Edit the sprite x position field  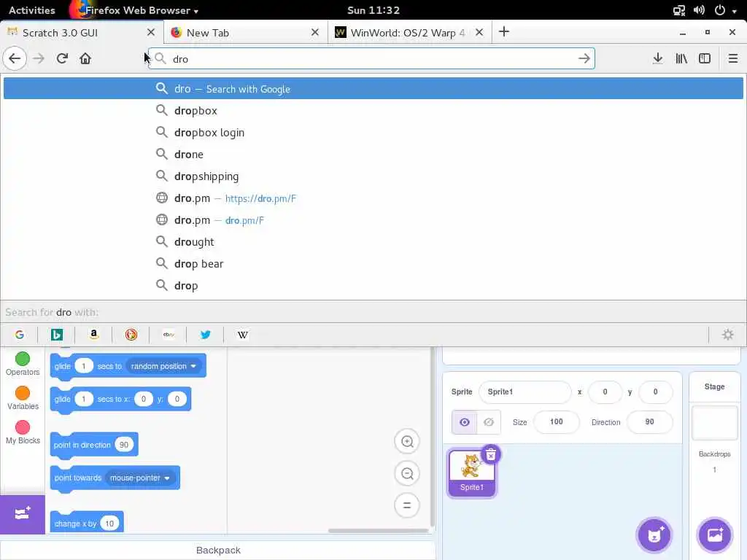605,392
